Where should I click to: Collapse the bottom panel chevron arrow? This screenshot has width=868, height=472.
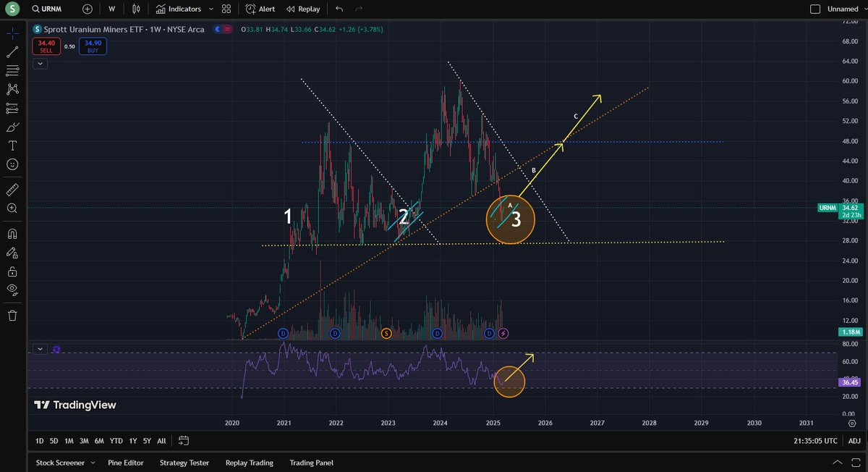pyautogui.click(x=837, y=463)
